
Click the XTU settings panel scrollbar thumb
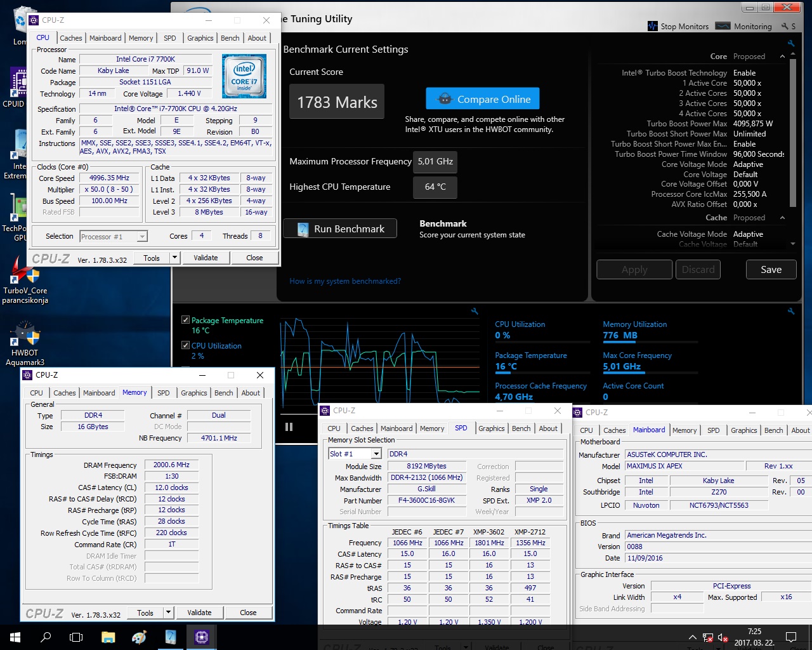click(792, 133)
